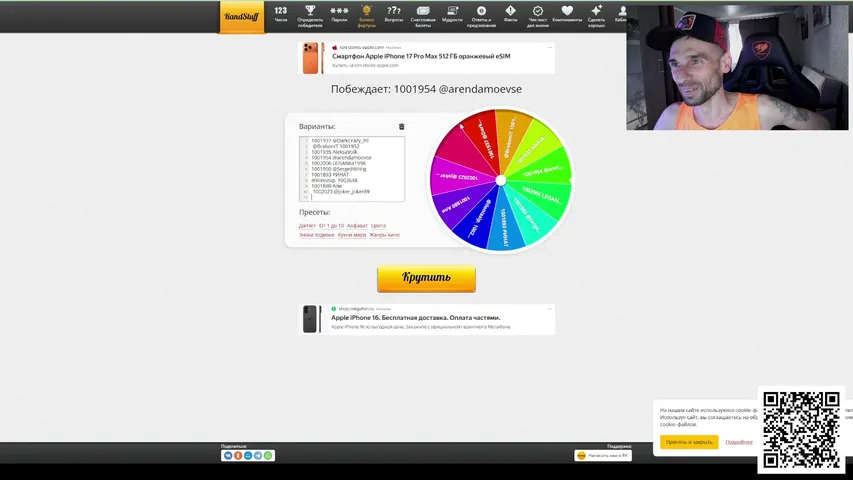Apply the Да/нет preset
This screenshot has width=853, height=480.
click(307, 225)
